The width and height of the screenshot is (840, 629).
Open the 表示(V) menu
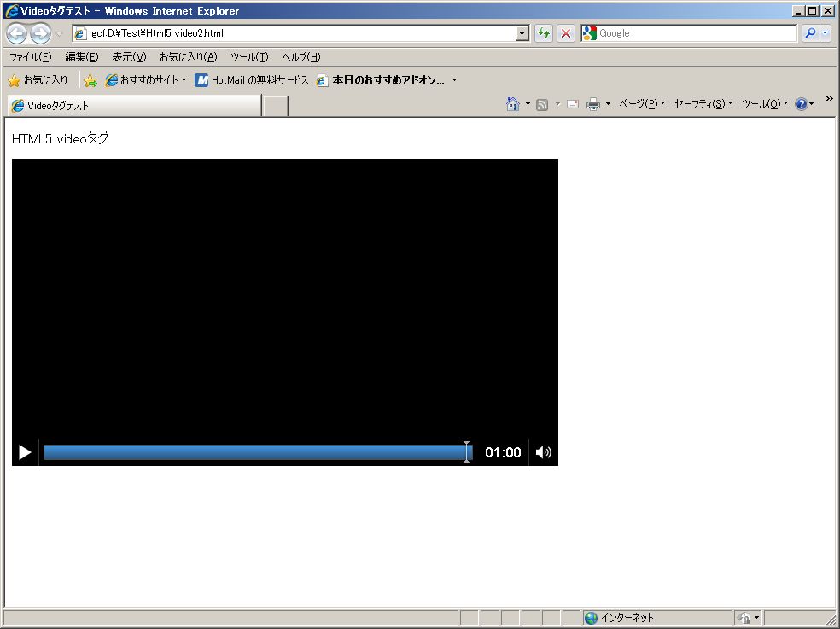[129, 57]
